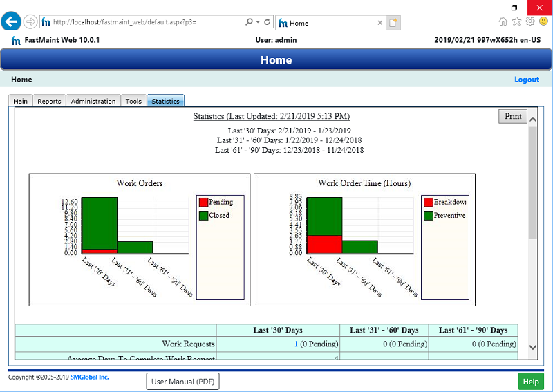Screen dimensions: 553x392
Task: Click the FastMaint logo icon in header
Action: (16, 41)
